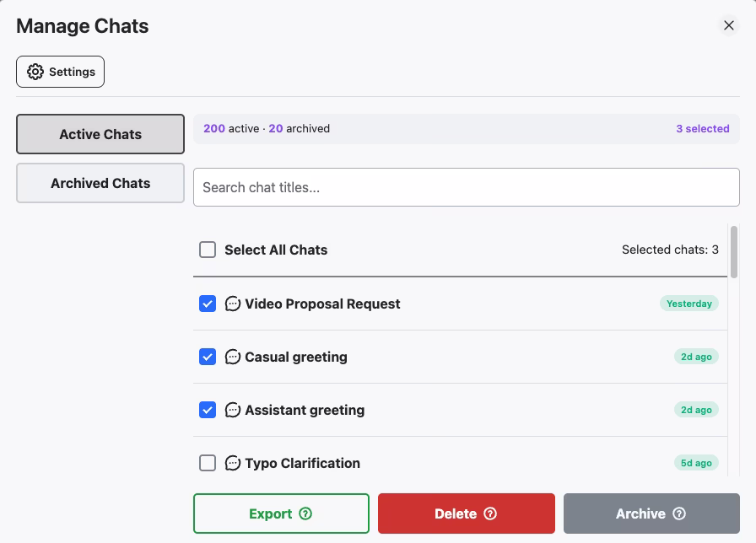Click the chat bubble icon for Assistant greeting
The image size is (756, 543).
(x=232, y=410)
